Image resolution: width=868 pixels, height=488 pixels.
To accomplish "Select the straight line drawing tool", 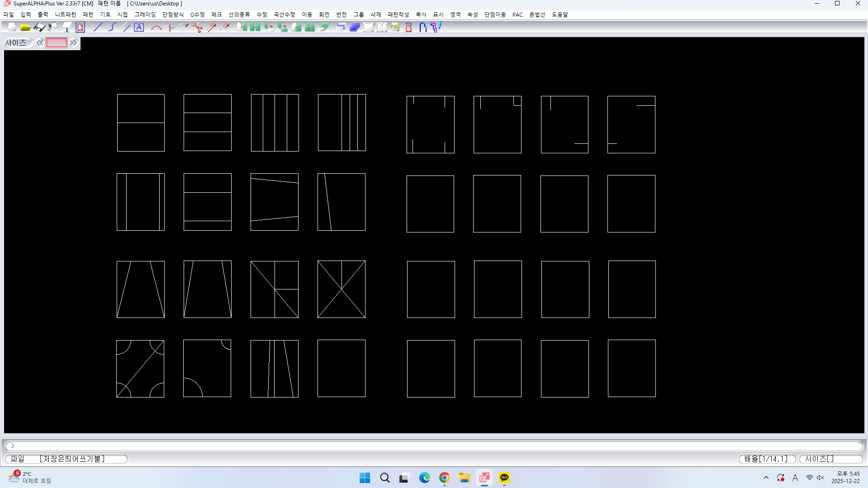I will tap(98, 28).
